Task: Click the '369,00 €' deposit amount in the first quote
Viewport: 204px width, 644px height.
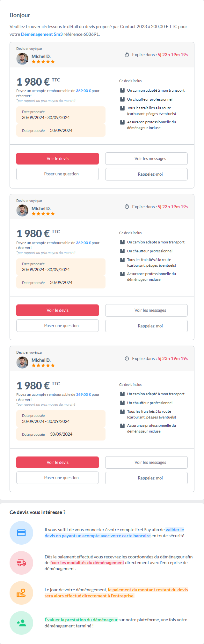Action: pyautogui.click(x=84, y=91)
